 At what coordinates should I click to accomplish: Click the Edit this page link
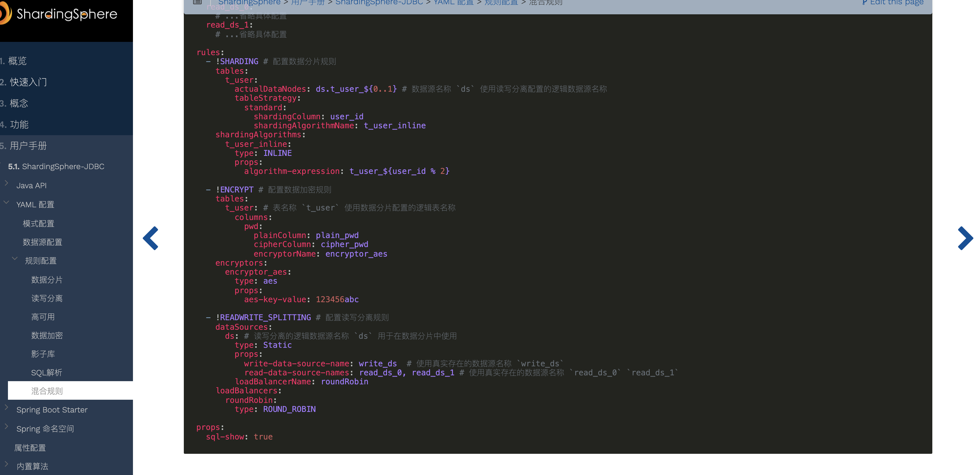pos(893,2)
